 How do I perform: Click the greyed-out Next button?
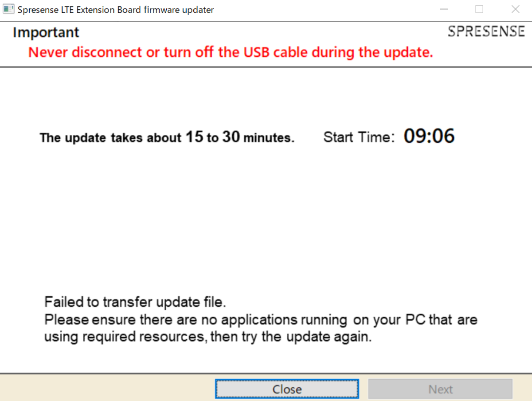pos(440,389)
